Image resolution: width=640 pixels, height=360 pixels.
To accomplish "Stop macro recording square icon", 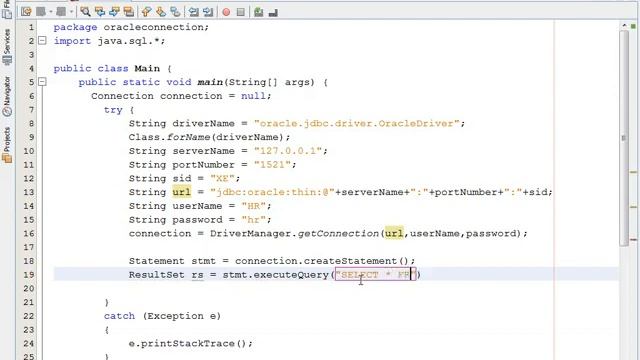I will coord(240,12).
